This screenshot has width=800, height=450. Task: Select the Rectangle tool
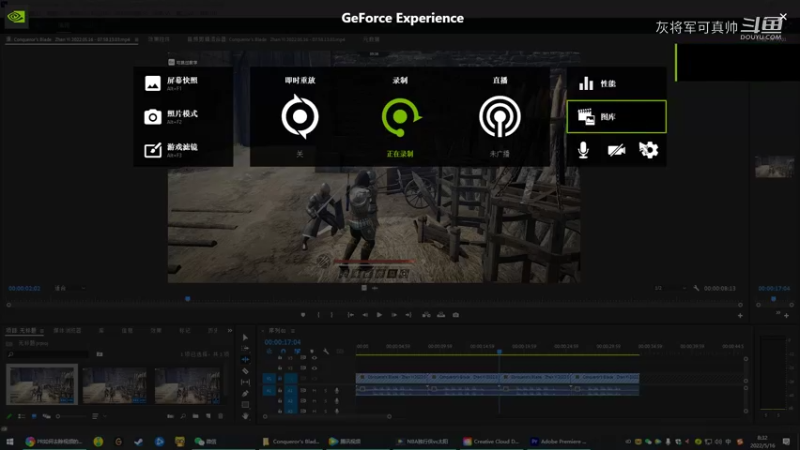click(245, 405)
